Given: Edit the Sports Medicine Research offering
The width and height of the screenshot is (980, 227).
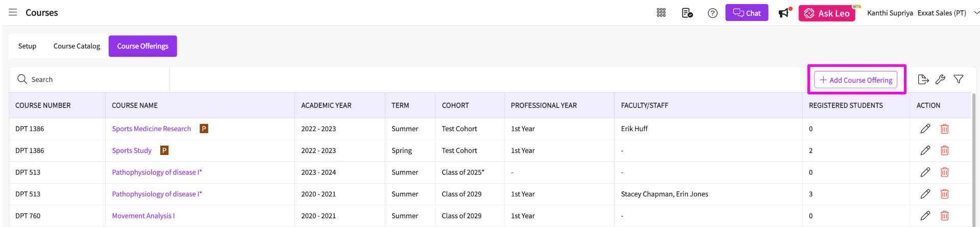Looking at the screenshot, I should pos(925,129).
